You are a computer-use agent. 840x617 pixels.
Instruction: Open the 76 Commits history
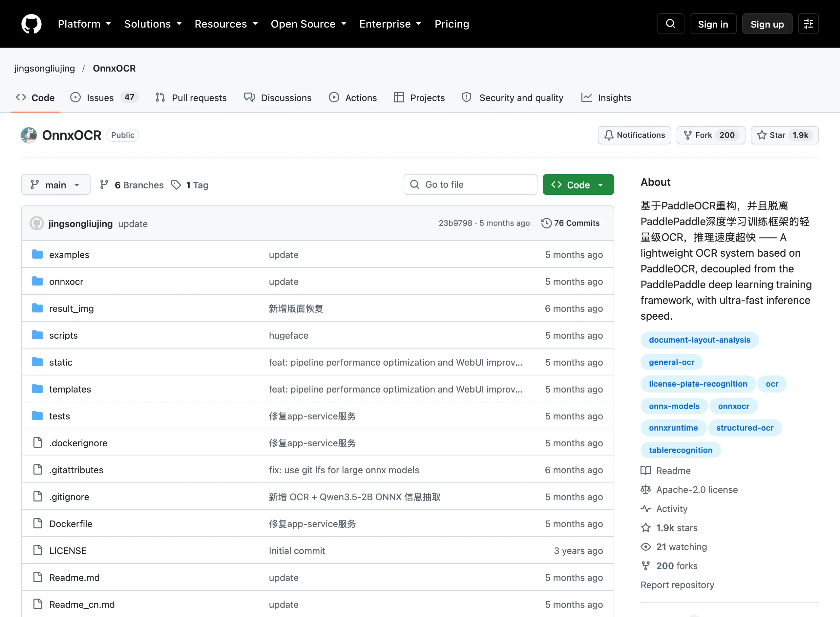(571, 223)
